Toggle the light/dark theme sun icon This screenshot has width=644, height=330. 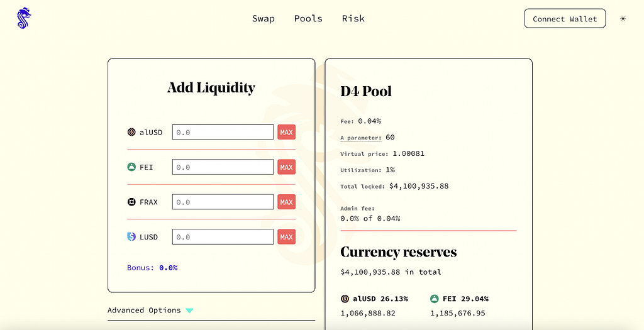click(623, 18)
